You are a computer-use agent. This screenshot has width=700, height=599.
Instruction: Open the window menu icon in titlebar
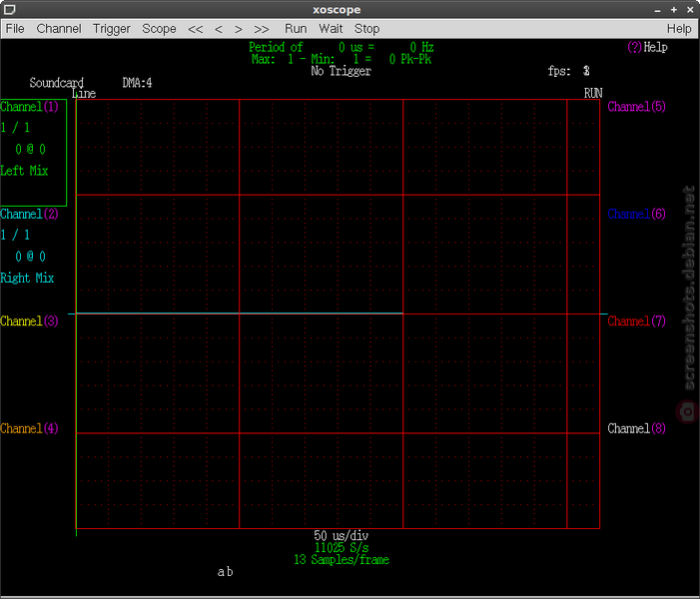pos(9,9)
